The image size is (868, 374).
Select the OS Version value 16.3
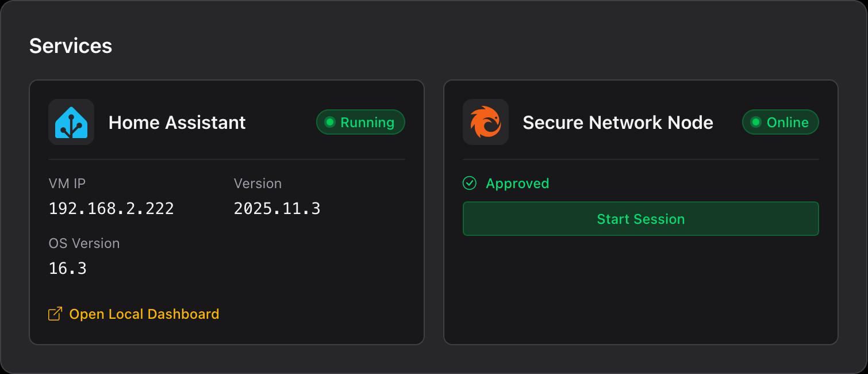(68, 268)
